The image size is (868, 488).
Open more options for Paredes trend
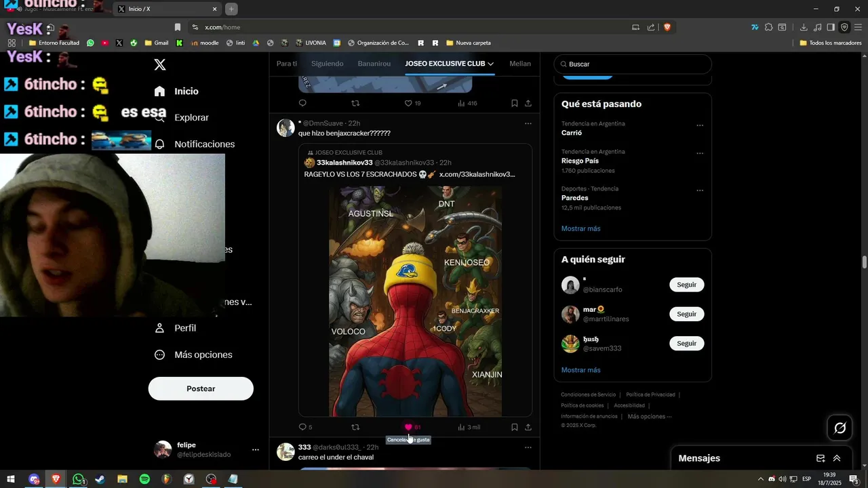pyautogui.click(x=700, y=190)
